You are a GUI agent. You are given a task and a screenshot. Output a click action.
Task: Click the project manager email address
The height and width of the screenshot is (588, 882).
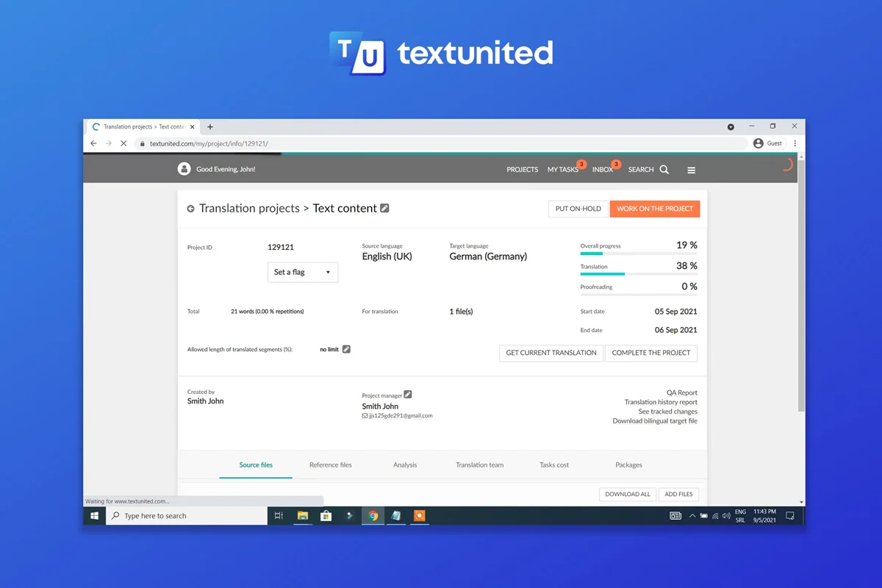pyautogui.click(x=401, y=416)
